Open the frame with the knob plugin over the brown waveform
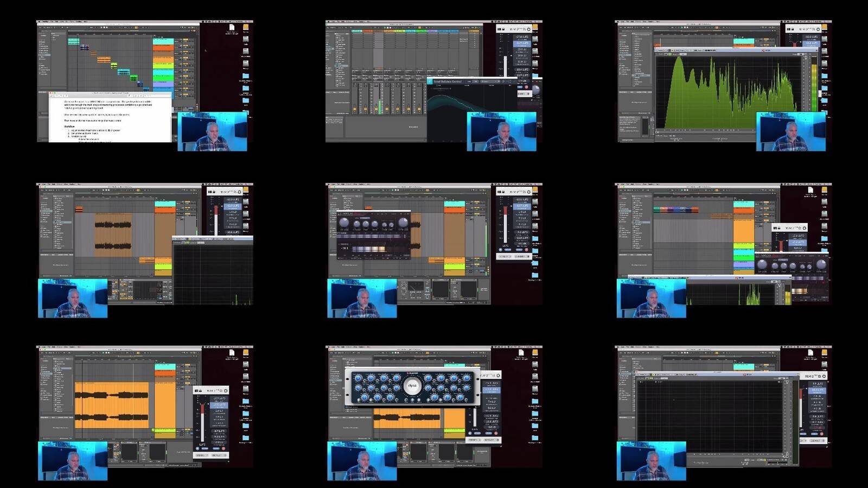Viewport: 868px width, 488px height. click(434, 251)
